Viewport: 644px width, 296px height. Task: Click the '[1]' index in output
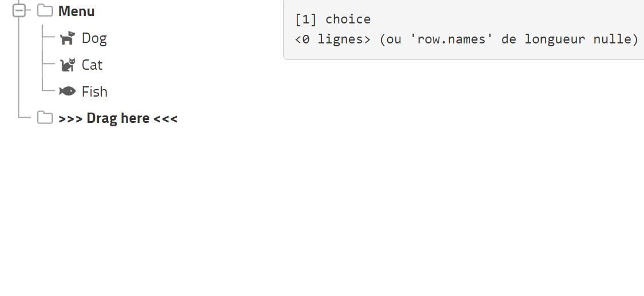pos(306,19)
